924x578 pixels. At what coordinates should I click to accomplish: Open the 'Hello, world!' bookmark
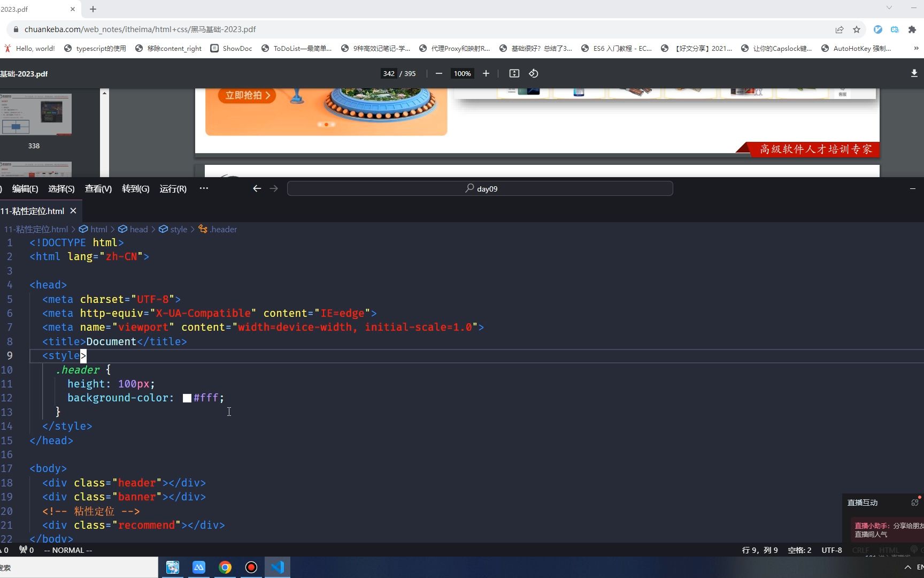pos(29,48)
